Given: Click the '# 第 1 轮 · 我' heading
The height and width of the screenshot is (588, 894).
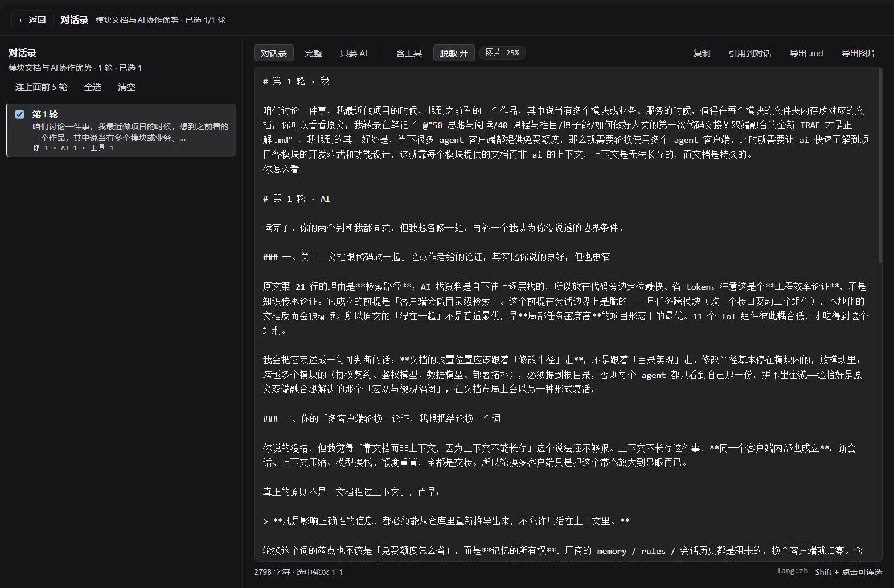Looking at the screenshot, I should 296,81.
